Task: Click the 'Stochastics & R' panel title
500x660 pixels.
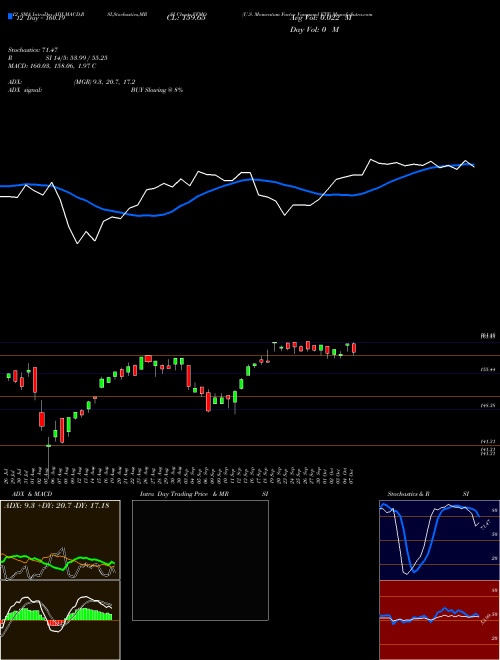Action: pyautogui.click(x=408, y=494)
